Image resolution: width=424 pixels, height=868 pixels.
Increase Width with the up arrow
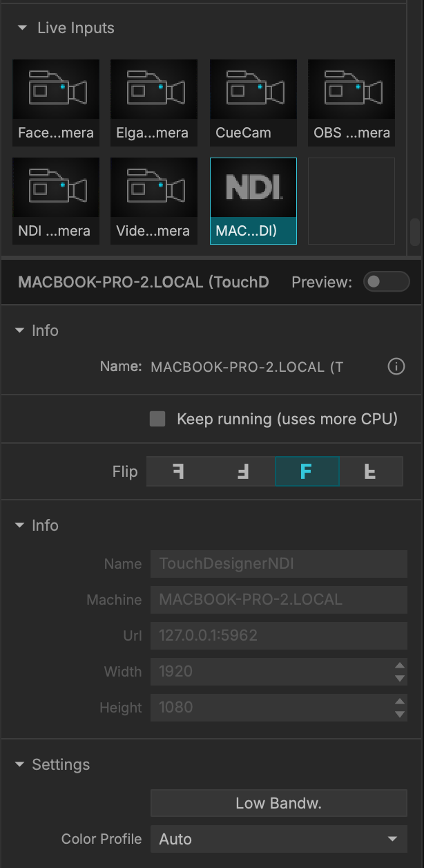(399, 666)
